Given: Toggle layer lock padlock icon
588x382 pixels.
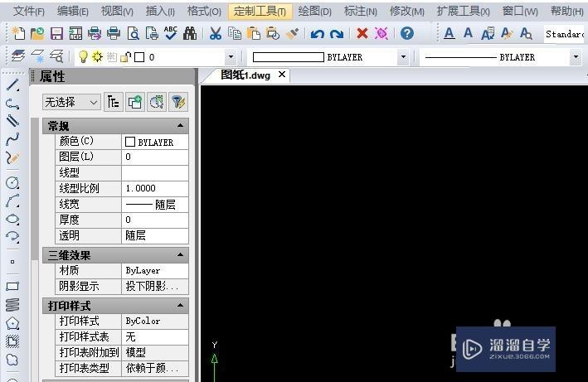Looking at the screenshot, I should point(125,57).
